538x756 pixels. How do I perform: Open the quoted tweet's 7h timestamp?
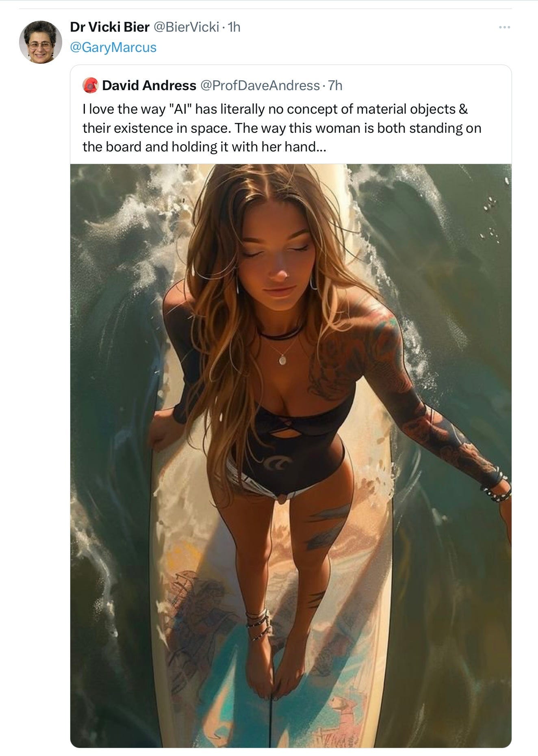pyautogui.click(x=335, y=85)
